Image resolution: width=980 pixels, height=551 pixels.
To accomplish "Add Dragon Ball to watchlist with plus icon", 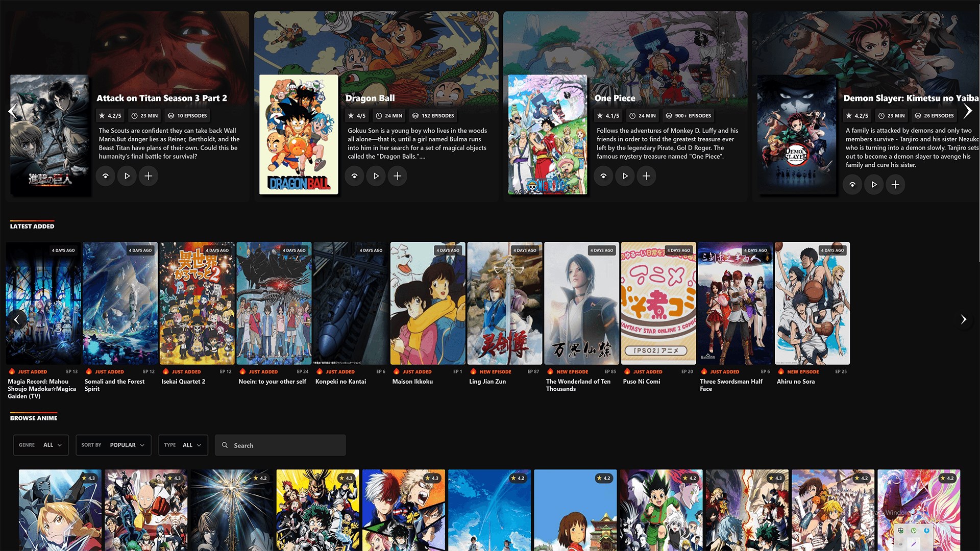I will (397, 176).
